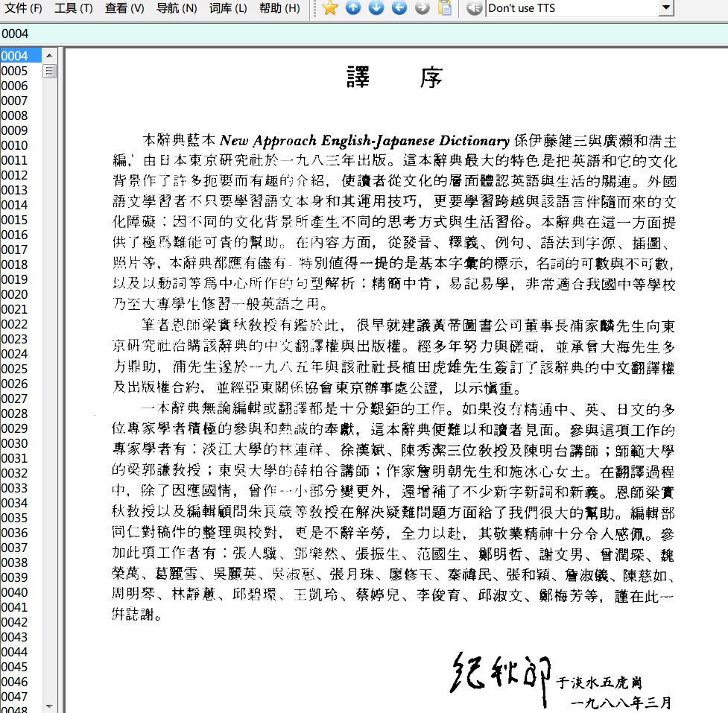Open the 查看 (V) menu
728x713 pixels.
click(x=124, y=8)
